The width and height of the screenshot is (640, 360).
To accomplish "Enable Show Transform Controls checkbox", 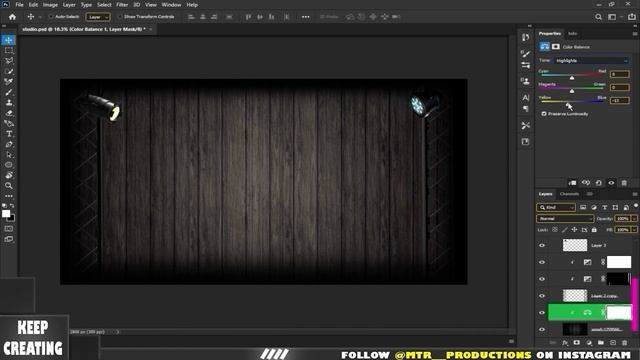I will 120,17.
